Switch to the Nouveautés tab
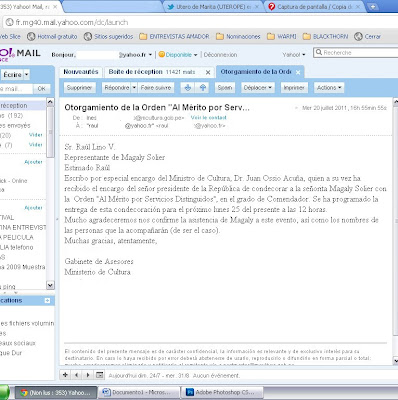Screen dimensions: 398x400 coord(81,72)
